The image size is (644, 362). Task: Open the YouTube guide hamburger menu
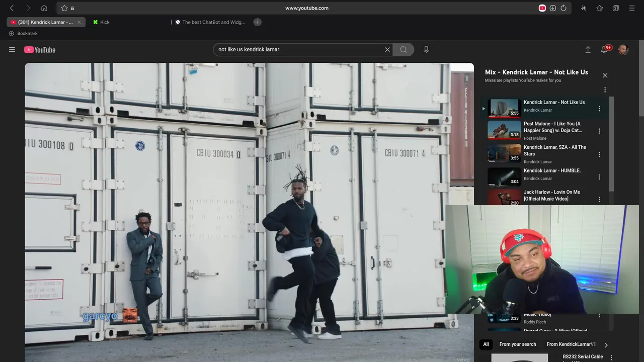[x=12, y=49]
